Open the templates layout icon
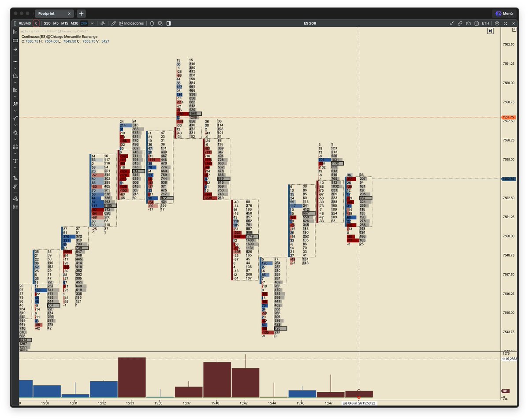Screen dimensions: 529x420 click(x=160, y=23)
